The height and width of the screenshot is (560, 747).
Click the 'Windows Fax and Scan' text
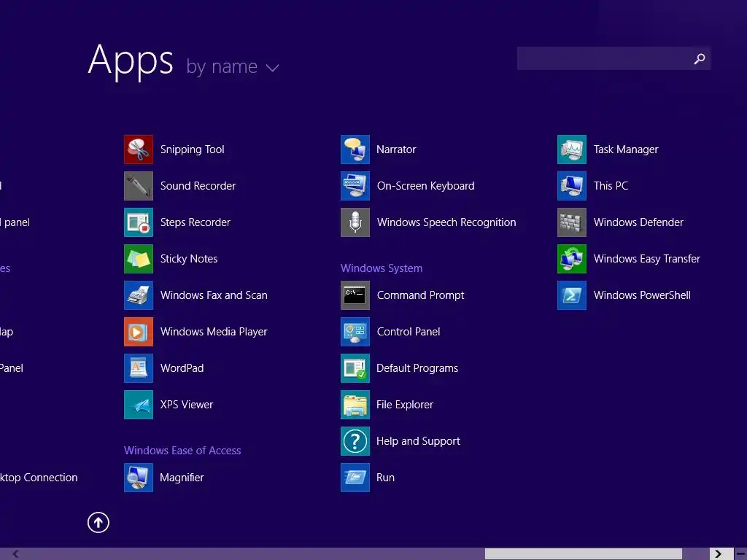pyautogui.click(x=214, y=295)
